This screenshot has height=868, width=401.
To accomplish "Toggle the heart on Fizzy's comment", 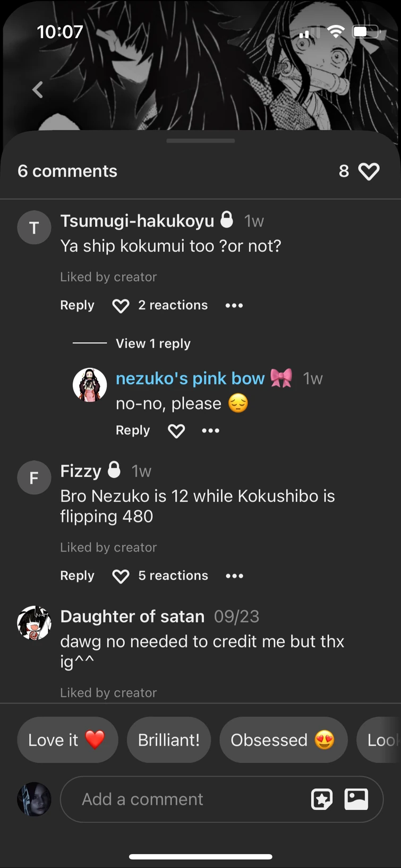I will (121, 575).
